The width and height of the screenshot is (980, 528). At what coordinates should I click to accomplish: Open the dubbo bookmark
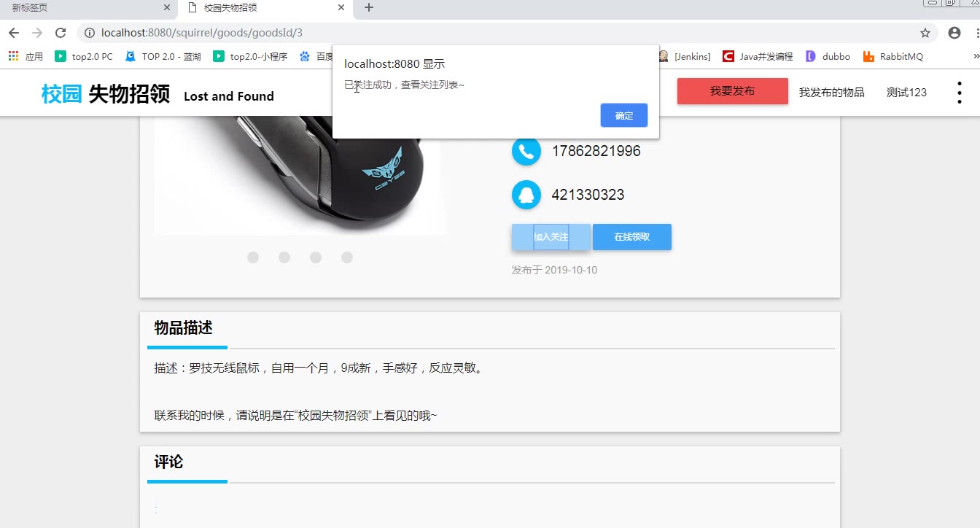pyautogui.click(x=828, y=56)
